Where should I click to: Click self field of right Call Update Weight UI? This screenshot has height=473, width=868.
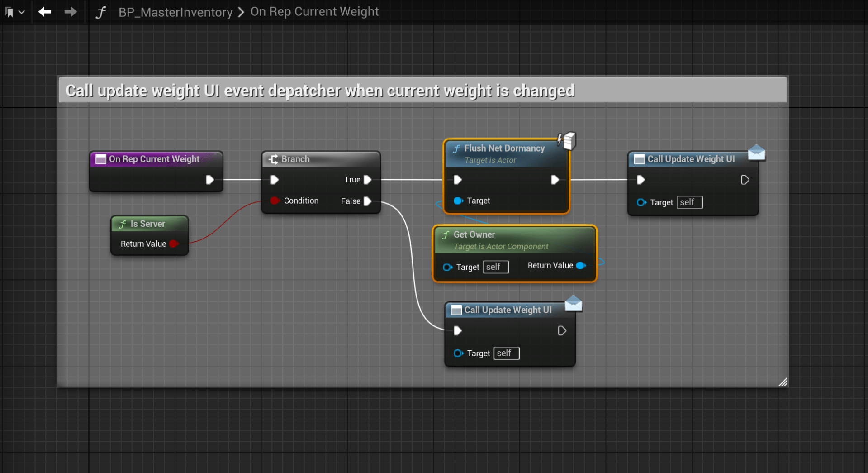click(689, 202)
